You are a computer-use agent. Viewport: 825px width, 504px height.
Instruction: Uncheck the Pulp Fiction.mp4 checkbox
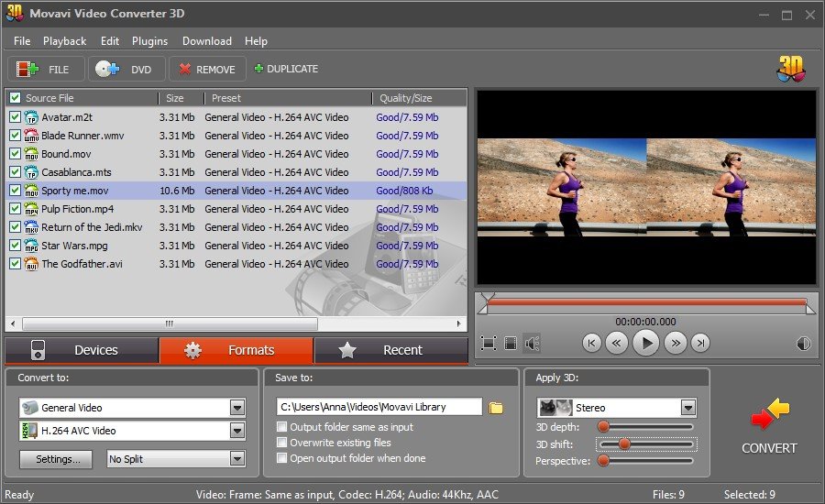16,209
